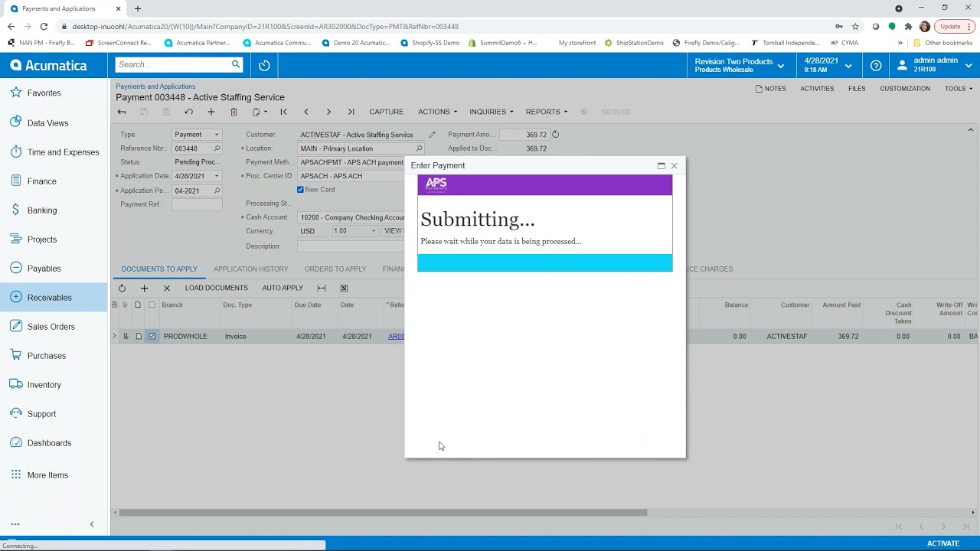Undo changes with the cancel arrow

(x=188, y=112)
